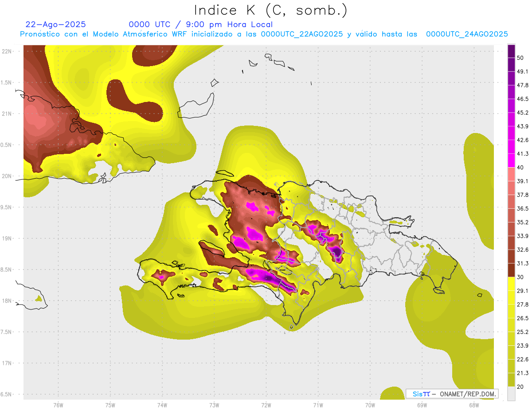Click the colorbar value '46.5'
The image size is (532, 411).
[x=523, y=99]
